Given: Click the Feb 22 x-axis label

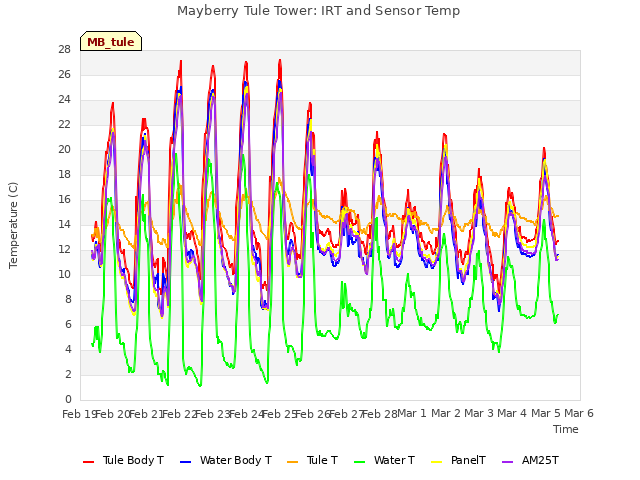Looking at the screenshot, I should [179, 414].
